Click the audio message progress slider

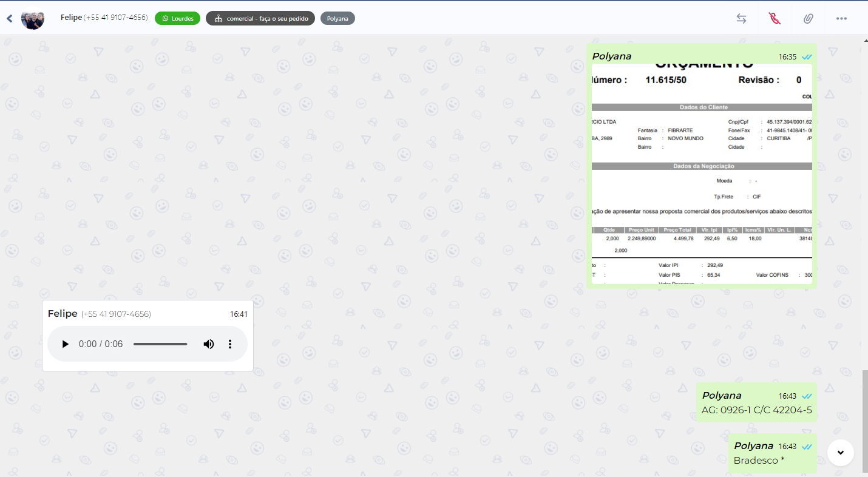coord(160,344)
